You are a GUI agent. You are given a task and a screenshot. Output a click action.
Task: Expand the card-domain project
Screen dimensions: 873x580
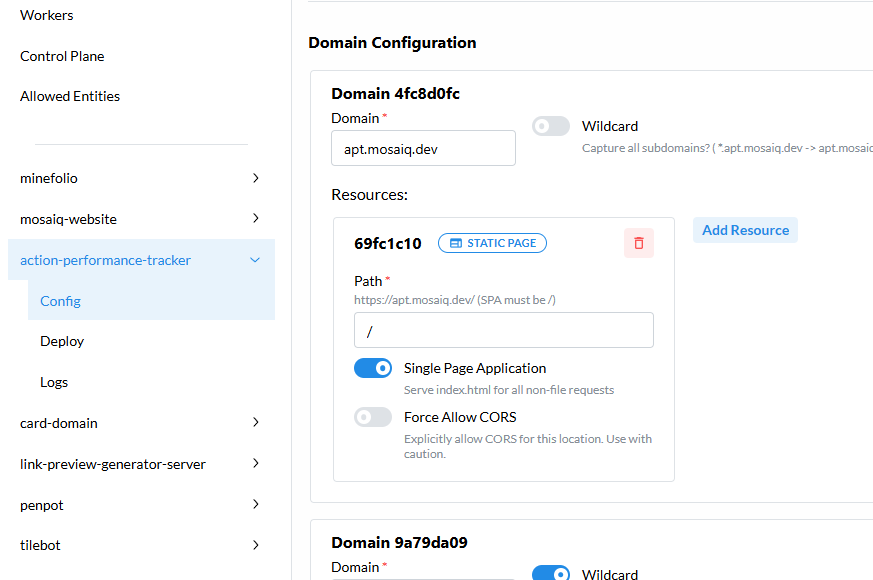click(256, 423)
